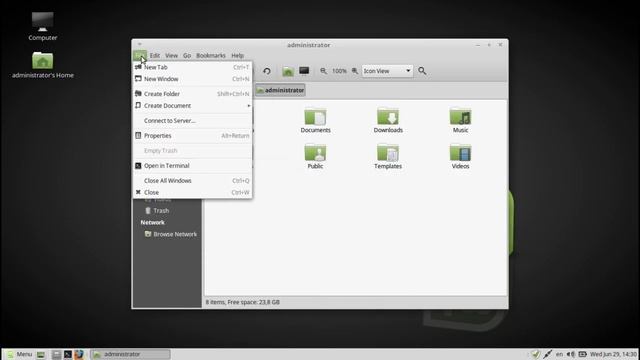Screen dimensions: 640x360
Task: Click the search magnifier icon
Action: click(422, 71)
